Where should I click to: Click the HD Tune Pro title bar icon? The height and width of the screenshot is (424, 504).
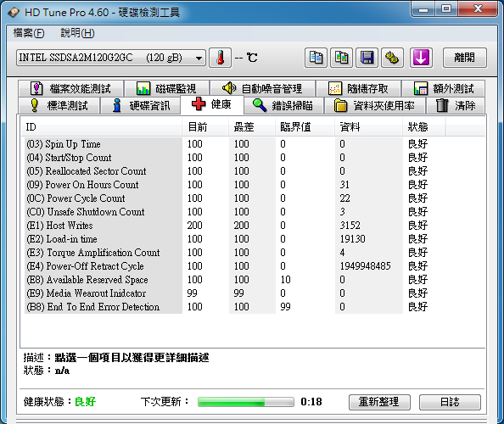pos(14,12)
